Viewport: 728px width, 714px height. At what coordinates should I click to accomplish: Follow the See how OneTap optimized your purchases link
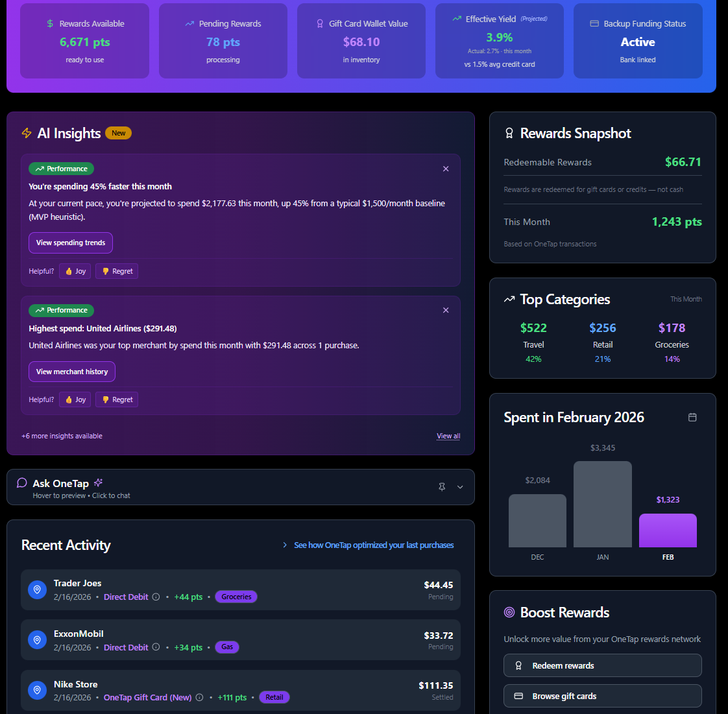(374, 545)
